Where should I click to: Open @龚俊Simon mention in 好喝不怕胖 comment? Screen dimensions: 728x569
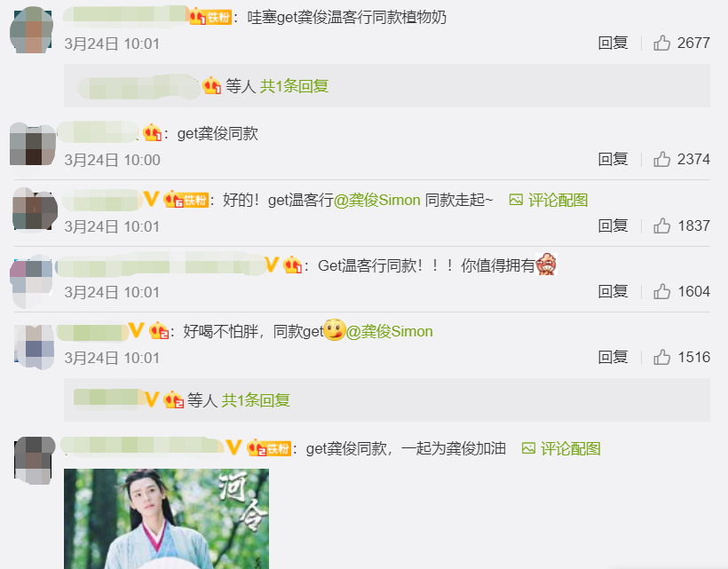pyautogui.click(x=390, y=331)
